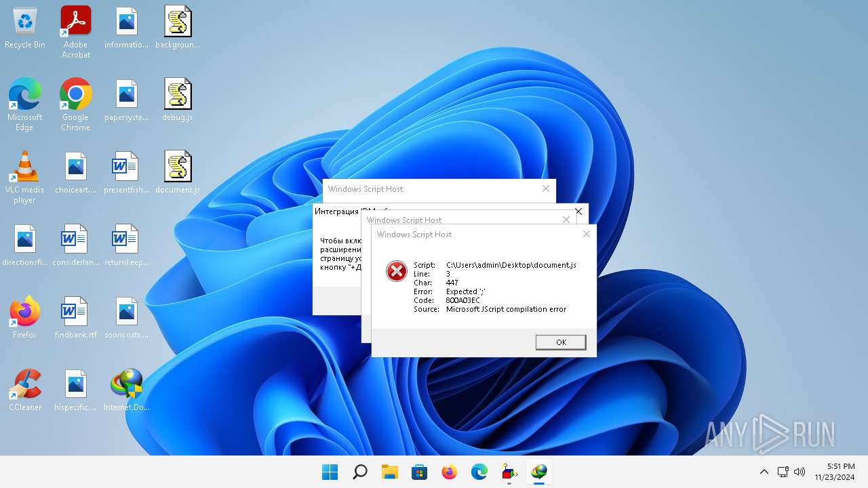Click OK in the script error dialog

[561, 342]
